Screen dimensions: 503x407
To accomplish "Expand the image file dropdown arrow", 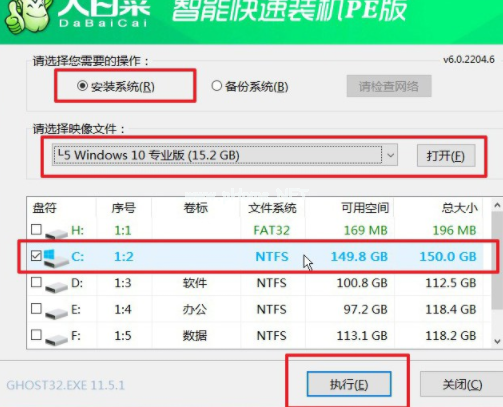I will 390,155.
